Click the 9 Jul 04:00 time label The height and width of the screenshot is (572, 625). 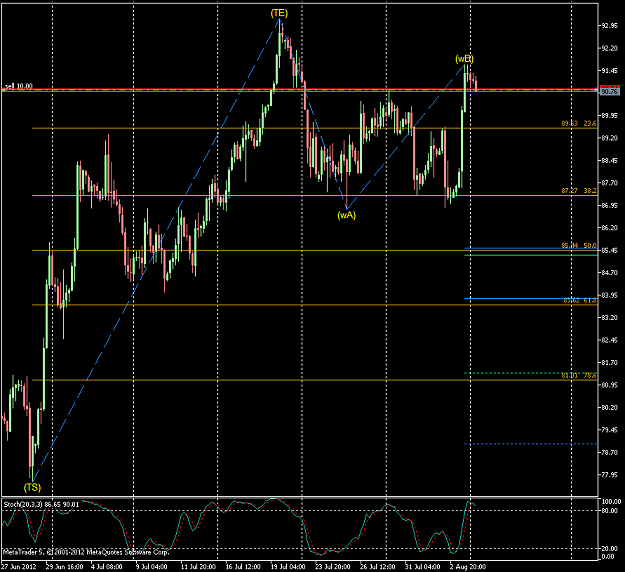[151, 566]
